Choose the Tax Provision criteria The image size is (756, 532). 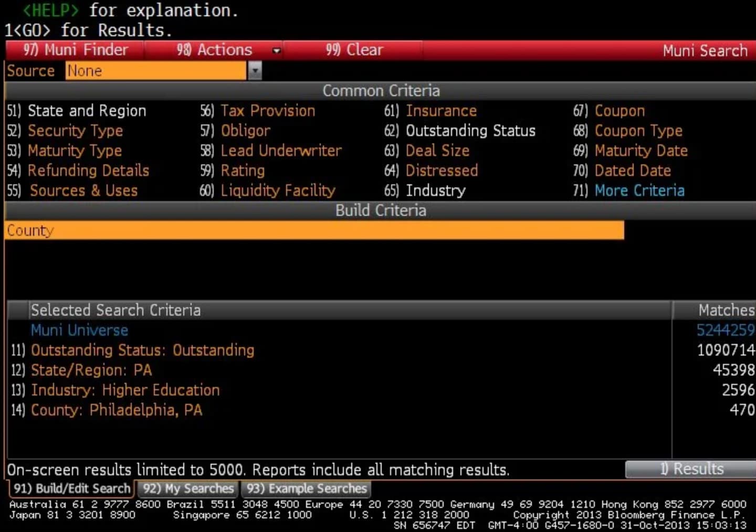point(267,111)
